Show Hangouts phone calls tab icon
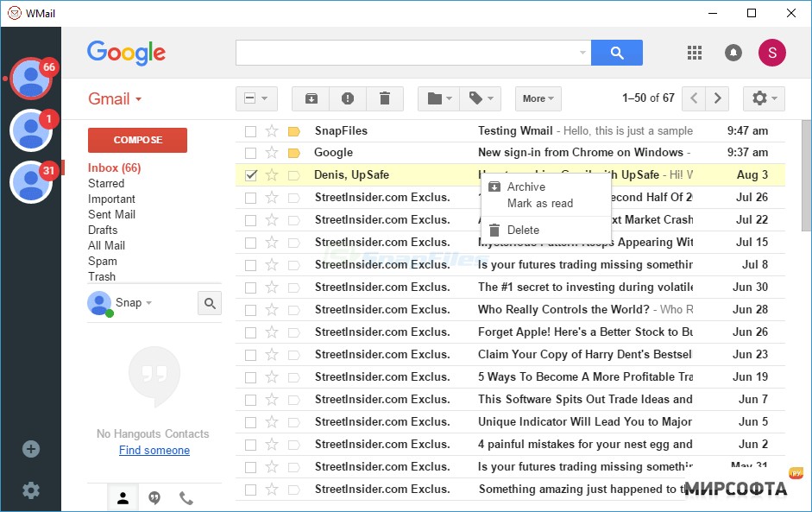Viewport: 812px width, 512px height. 186,498
